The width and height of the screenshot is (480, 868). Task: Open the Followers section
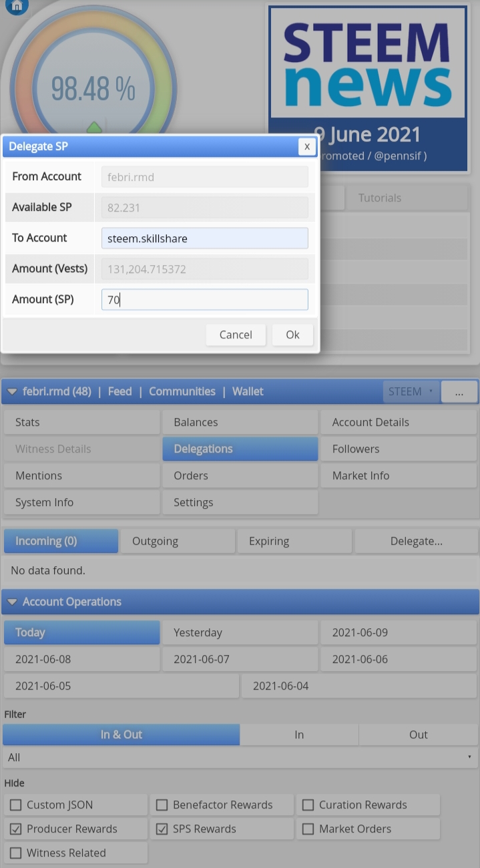click(399, 449)
